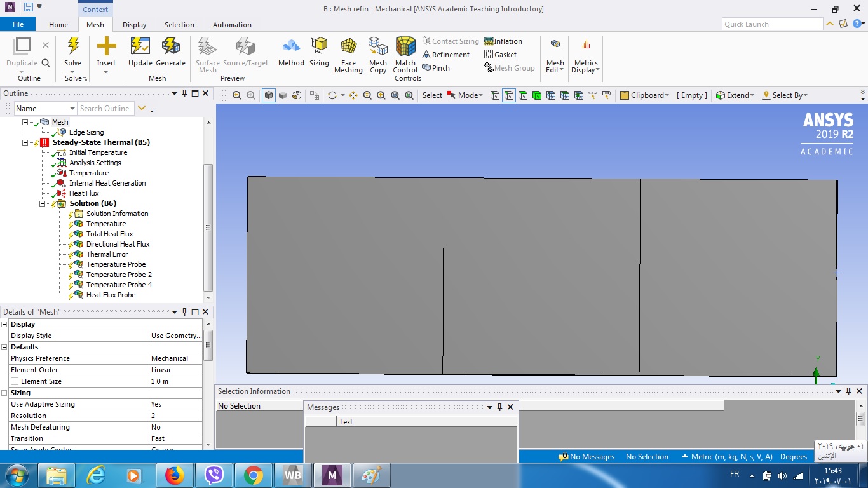Click in the Quick Launch box

[x=773, y=24]
